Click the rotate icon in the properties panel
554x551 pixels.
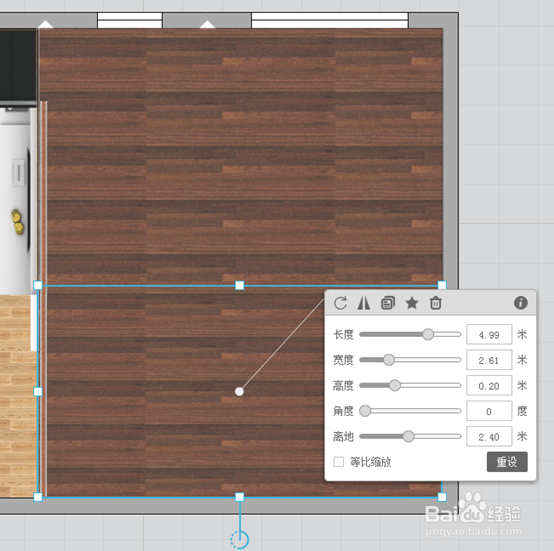coord(340,303)
